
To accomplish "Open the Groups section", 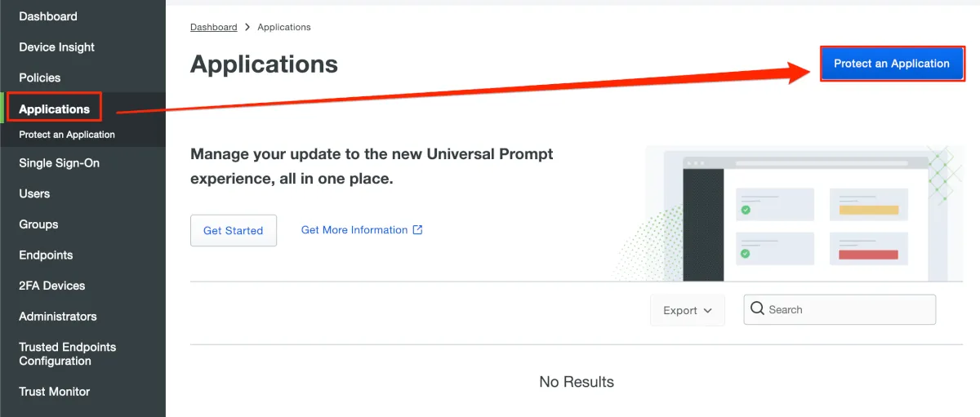I will (38, 224).
